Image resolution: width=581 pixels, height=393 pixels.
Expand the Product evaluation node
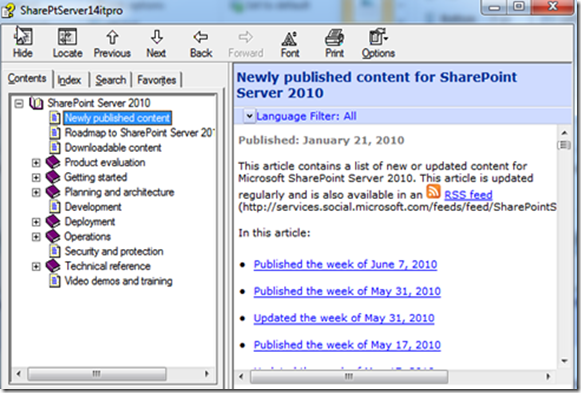tap(36, 162)
